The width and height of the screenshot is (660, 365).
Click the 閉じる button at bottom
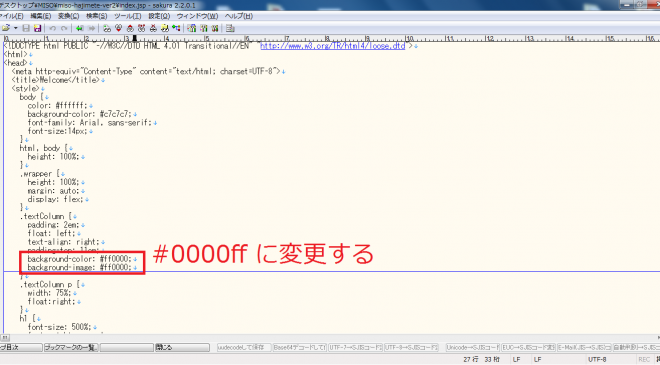(182, 348)
